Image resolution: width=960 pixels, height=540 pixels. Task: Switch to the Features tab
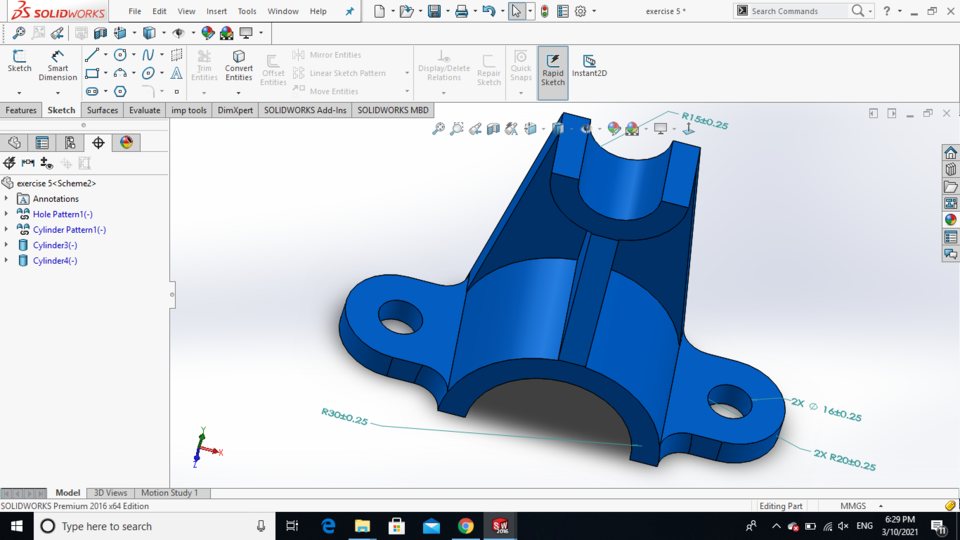pyautogui.click(x=21, y=110)
